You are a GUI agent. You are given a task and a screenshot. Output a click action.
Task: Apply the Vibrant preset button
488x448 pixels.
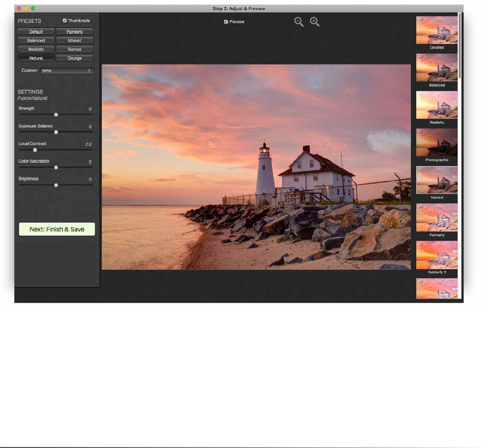click(x=75, y=41)
